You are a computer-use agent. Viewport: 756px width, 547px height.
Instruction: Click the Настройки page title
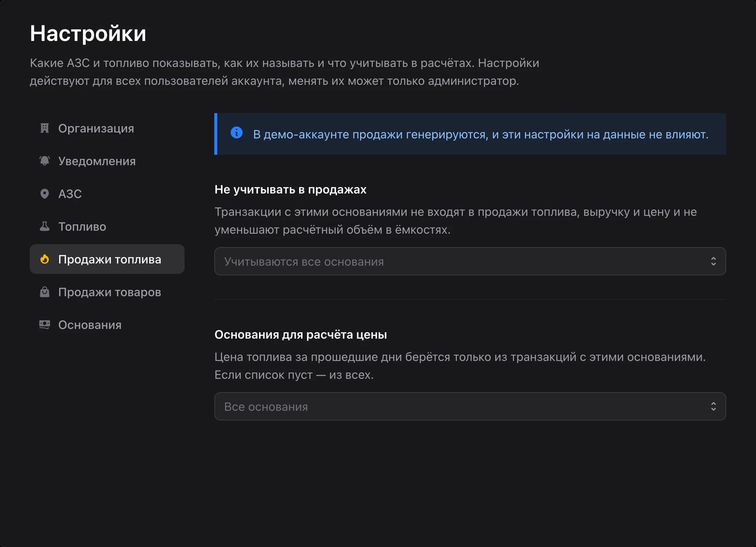[88, 33]
